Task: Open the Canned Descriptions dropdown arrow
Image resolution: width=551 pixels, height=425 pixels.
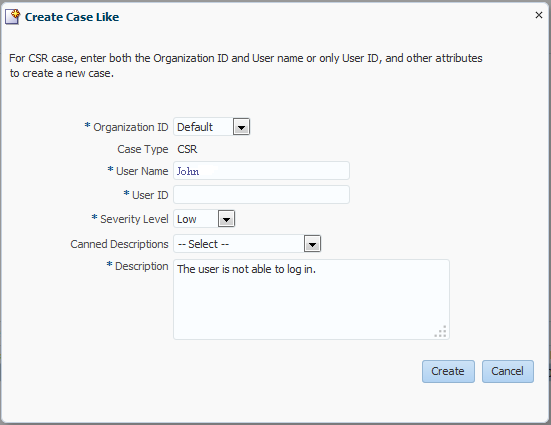Action: pyautogui.click(x=312, y=244)
